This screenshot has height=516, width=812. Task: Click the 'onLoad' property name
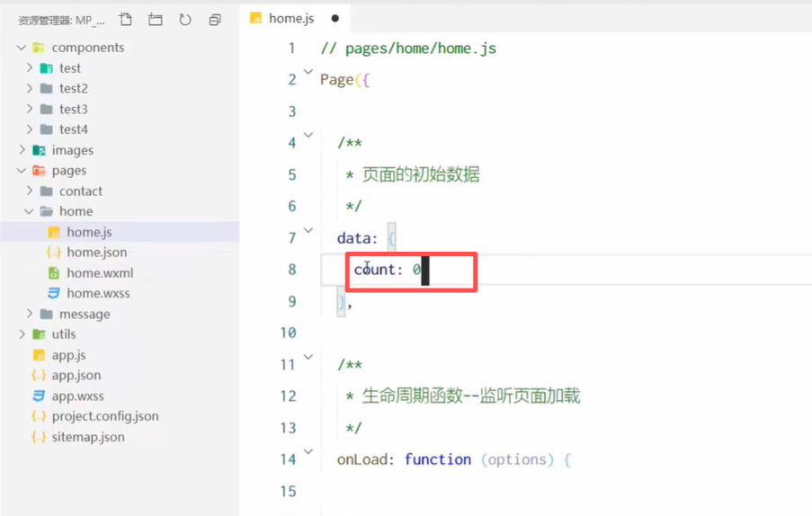(362, 459)
